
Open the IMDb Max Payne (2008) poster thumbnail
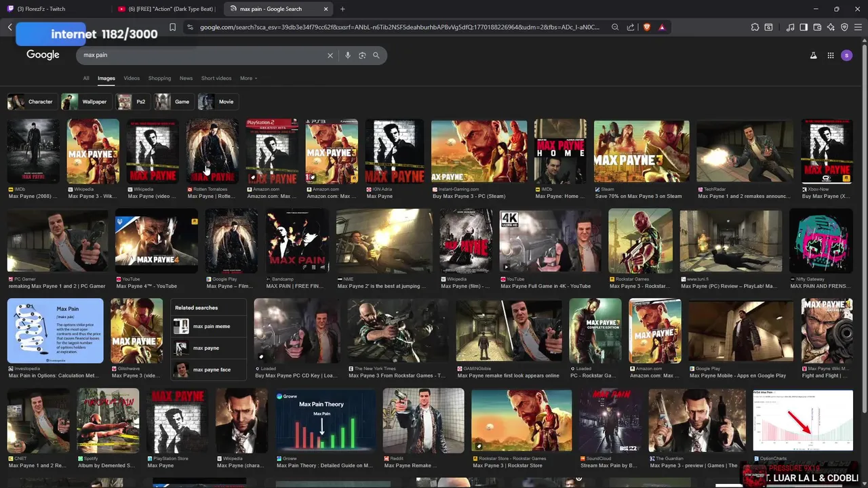pos(33,150)
